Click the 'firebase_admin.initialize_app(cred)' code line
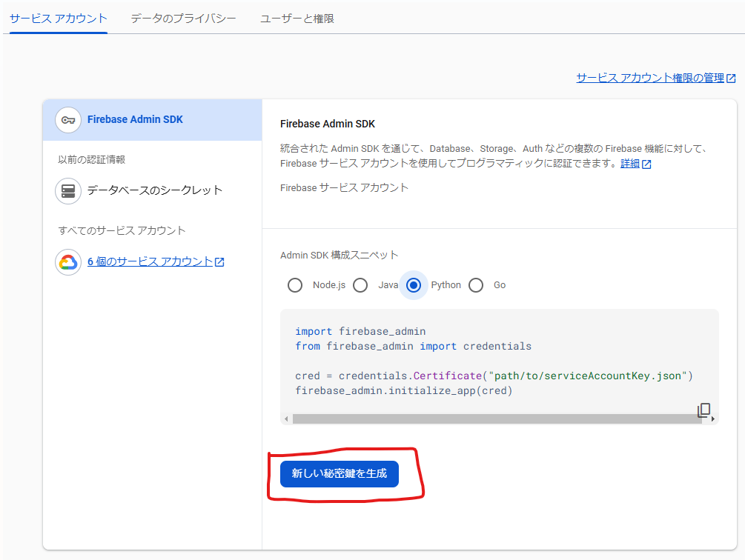 pos(404,390)
